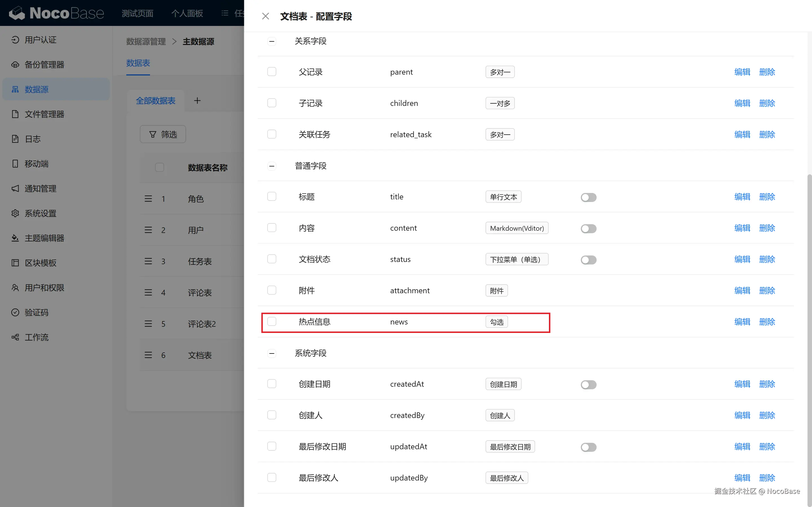Screen dimensions: 812x507
Task: Toggle the switch for title field
Action: click(588, 197)
